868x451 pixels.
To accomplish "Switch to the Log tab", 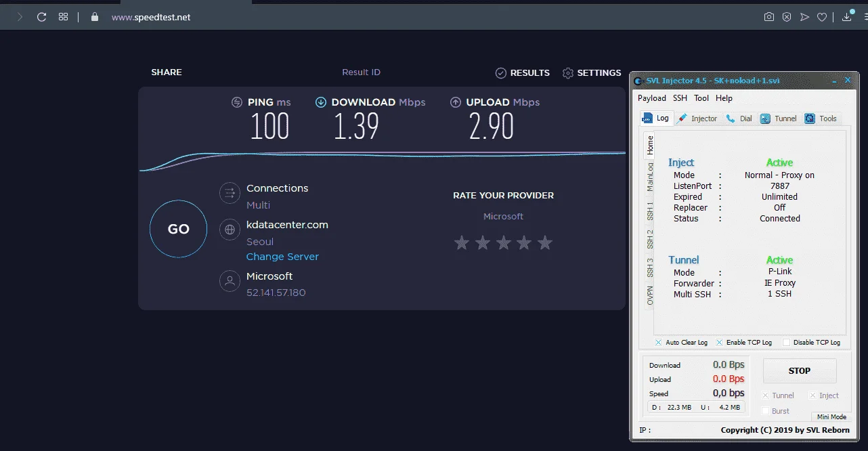I will [x=656, y=118].
